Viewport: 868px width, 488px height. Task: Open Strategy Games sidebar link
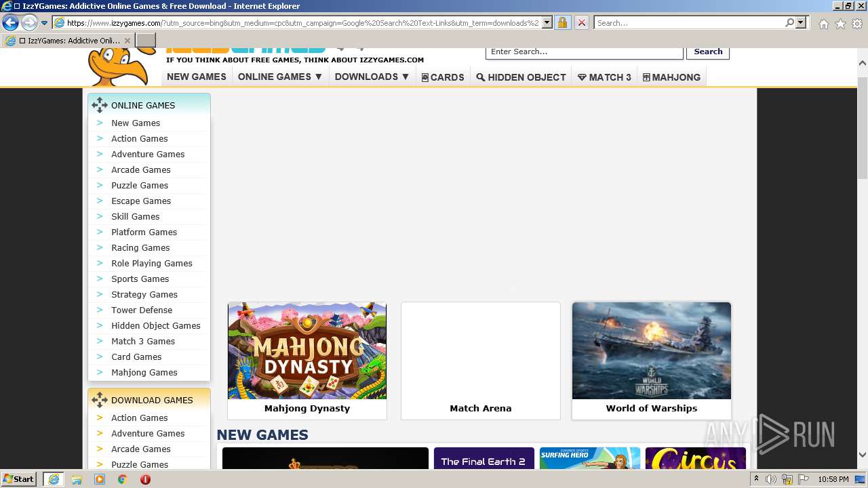click(x=144, y=294)
